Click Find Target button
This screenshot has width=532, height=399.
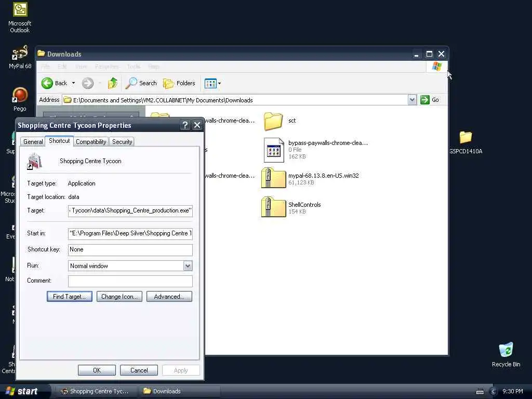pyautogui.click(x=70, y=297)
